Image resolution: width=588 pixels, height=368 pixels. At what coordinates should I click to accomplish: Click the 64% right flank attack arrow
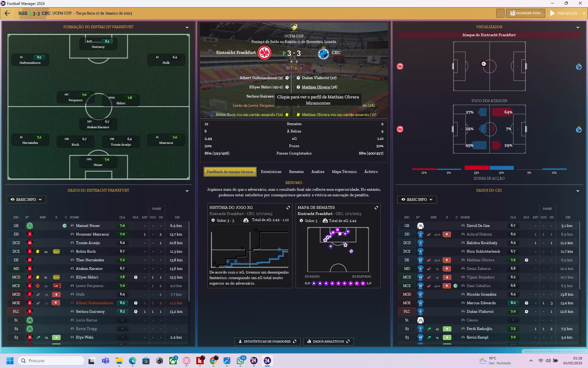(x=502, y=112)
